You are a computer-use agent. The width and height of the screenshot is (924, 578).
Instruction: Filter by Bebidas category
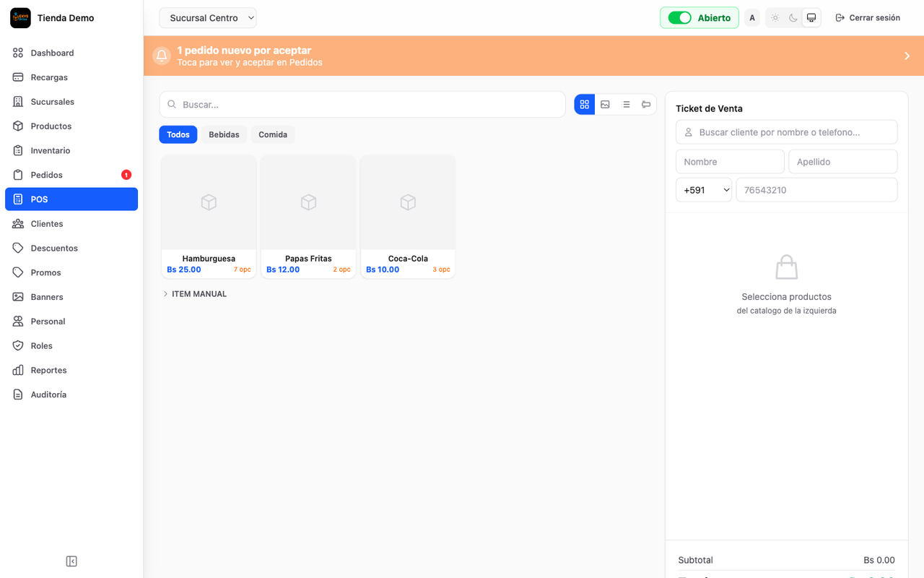coord(224,134)
